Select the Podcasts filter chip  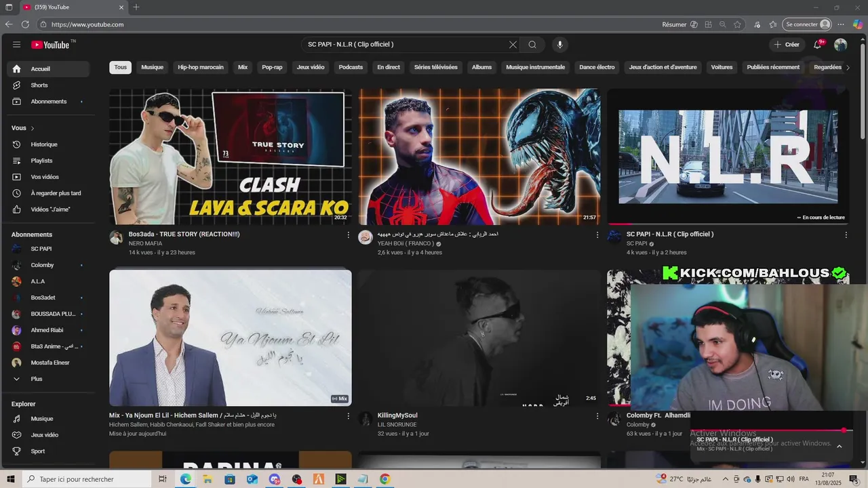[x=351, y=67]
